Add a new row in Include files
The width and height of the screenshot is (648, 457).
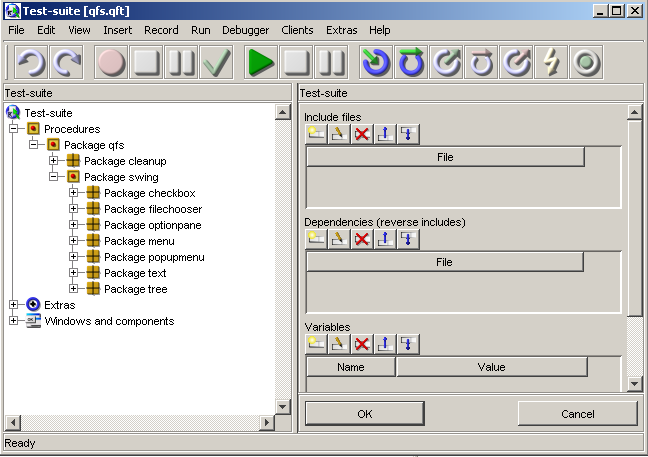pos(316,134)
